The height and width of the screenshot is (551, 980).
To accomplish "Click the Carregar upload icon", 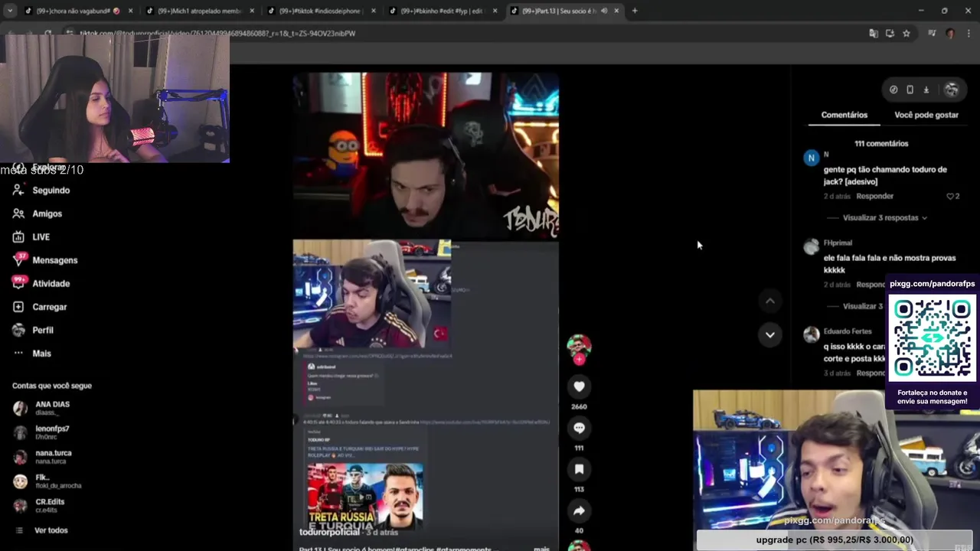I will click(18, 307).
